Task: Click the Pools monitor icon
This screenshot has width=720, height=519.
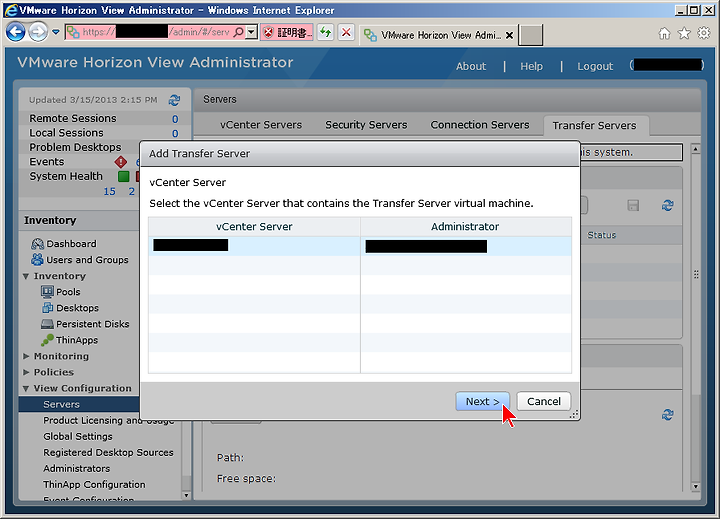Action: 47,292
